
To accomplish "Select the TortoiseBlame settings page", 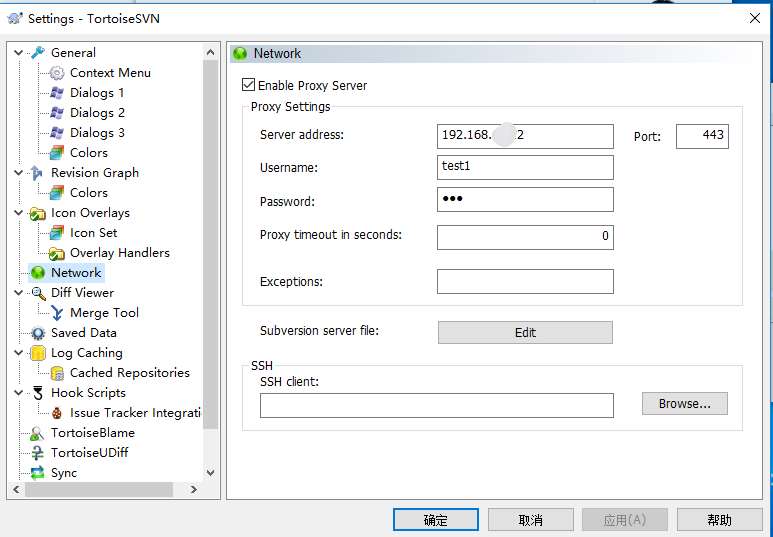I will [x=93, y=433].
